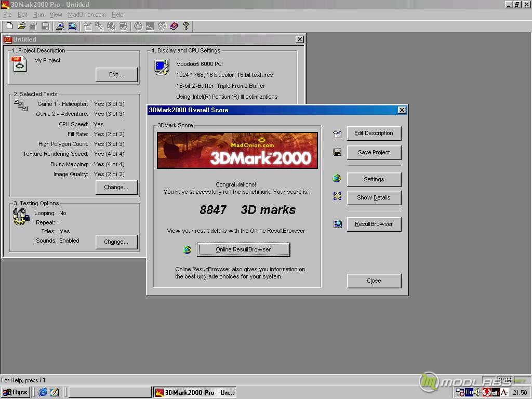Click Change... under Testing Options

click(116, 242)
